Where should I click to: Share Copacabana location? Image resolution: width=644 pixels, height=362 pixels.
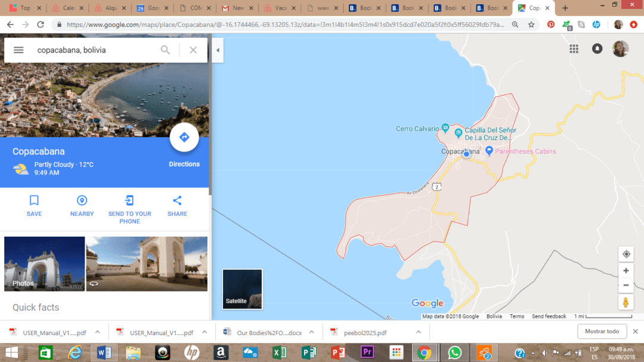click(177, 206)
